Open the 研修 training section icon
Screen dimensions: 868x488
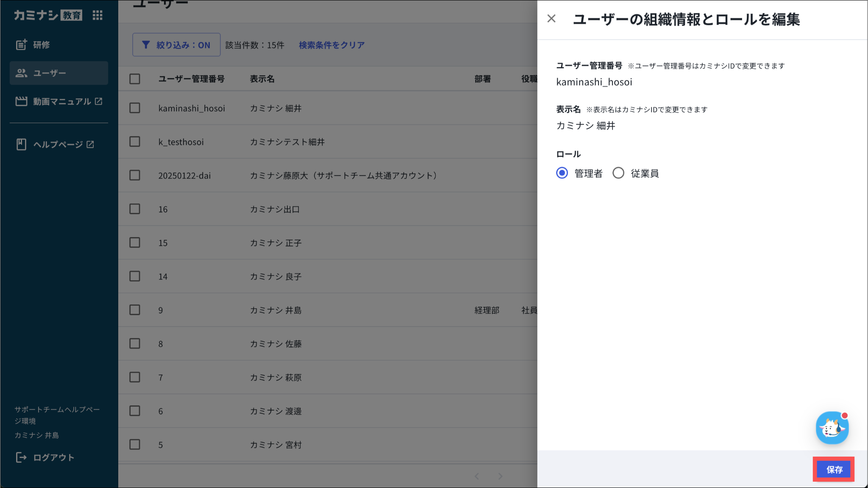(21, 45)
